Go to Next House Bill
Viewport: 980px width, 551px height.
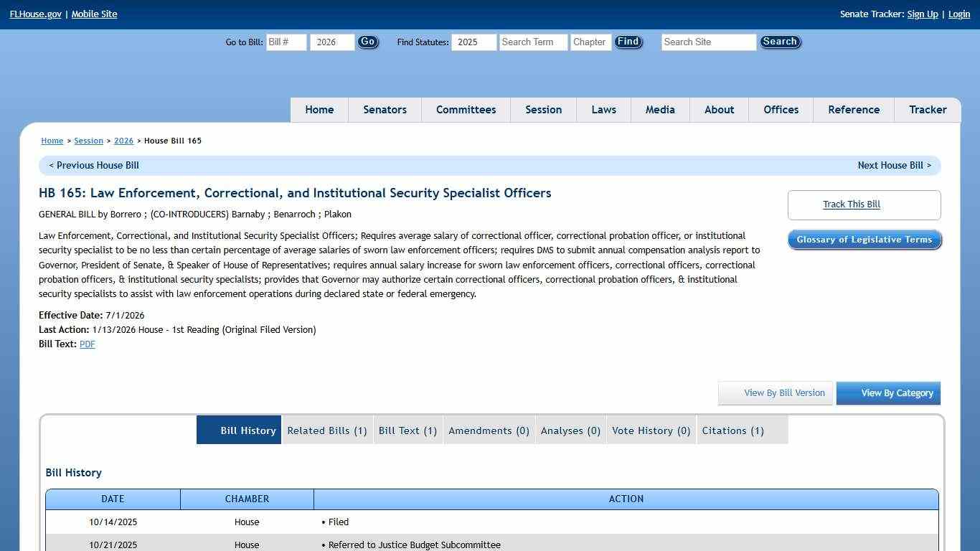[x=894, y=166]
